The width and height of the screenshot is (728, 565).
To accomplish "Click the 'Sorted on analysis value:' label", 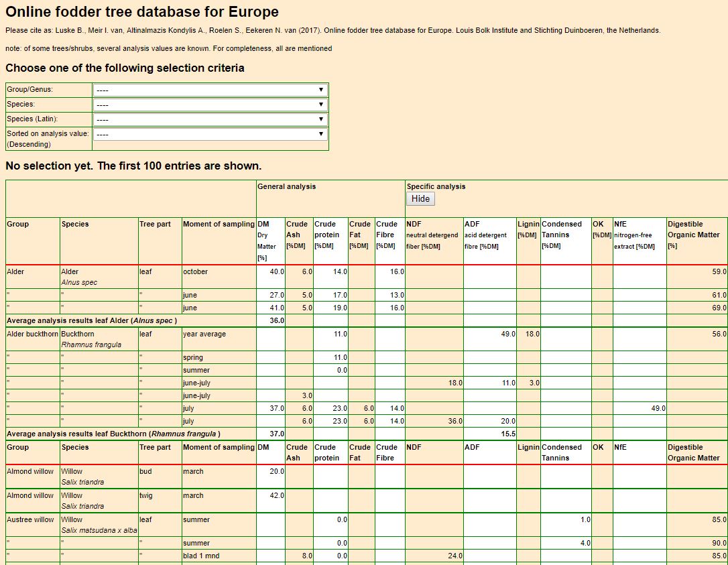I will pos(48,133).
